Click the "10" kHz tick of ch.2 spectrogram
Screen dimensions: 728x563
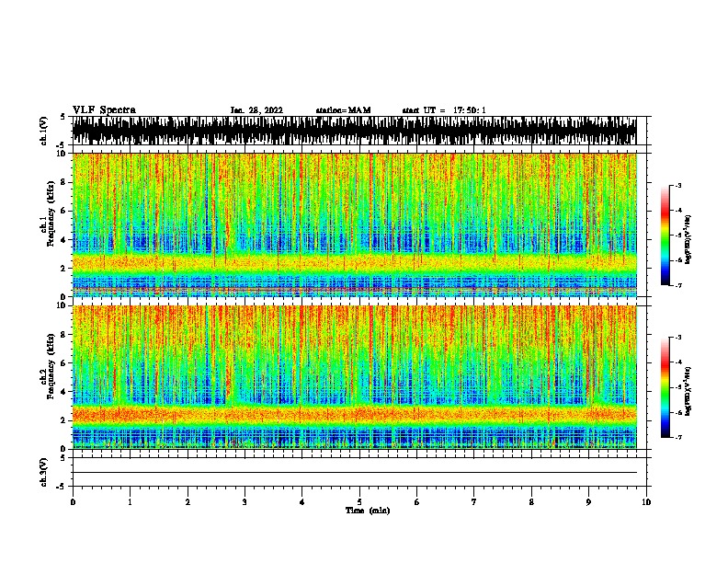coord(63,305)
